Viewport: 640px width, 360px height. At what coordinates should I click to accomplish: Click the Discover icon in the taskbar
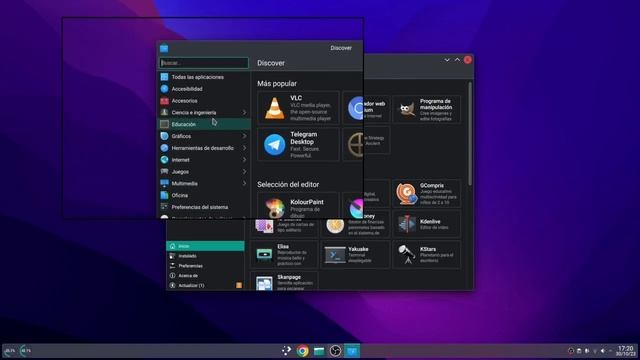(x=351, y=351)
